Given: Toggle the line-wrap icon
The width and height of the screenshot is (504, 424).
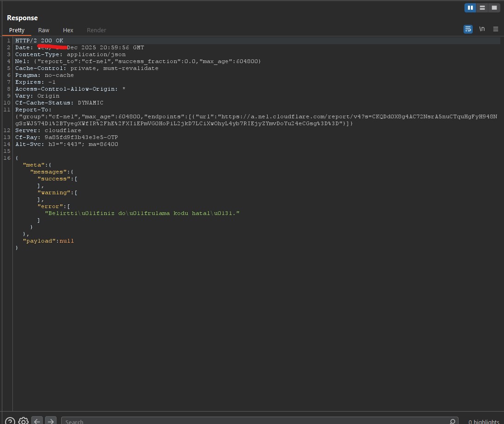Looking at the screenshot, I should pyautogui.click(x=468, y=29).
